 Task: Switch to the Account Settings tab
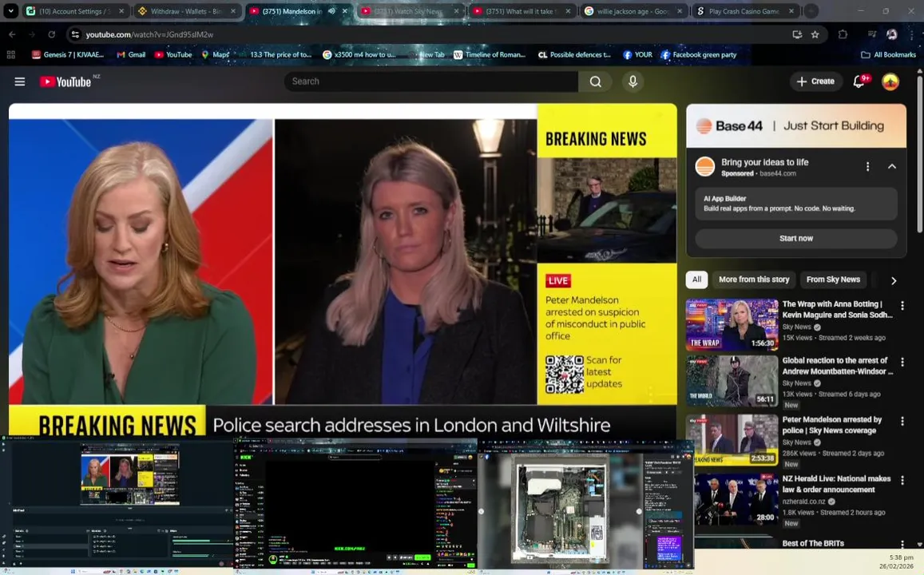pos(74,11)
